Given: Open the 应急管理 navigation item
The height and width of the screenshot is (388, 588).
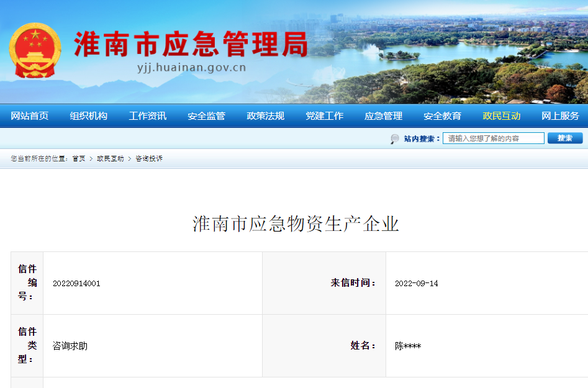Looking at the screenshot, I should (382, 116).
